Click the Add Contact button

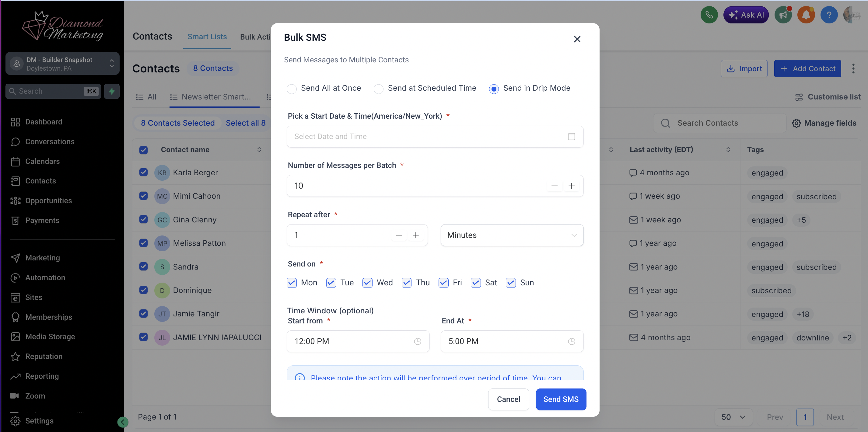click(807, 69)
